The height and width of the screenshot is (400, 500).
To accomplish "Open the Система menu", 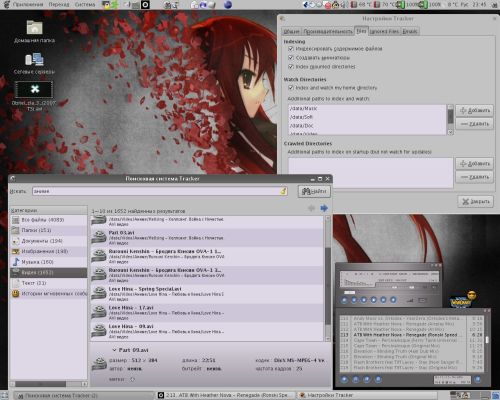I will click(85, 5).
